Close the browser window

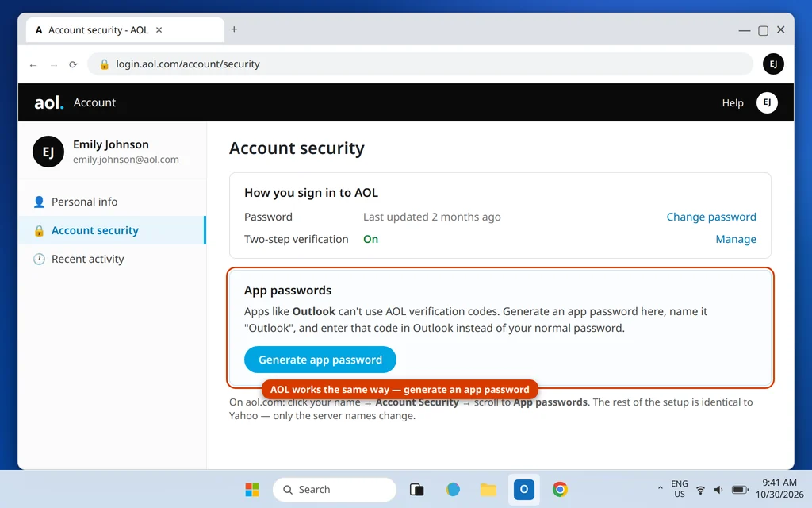coord(781,29)
